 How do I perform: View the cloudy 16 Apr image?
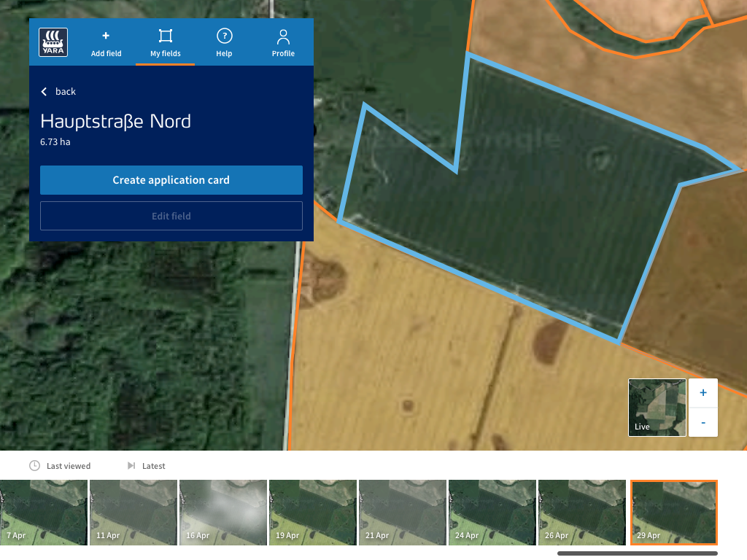pyautogui.click(x=222, y=512)
